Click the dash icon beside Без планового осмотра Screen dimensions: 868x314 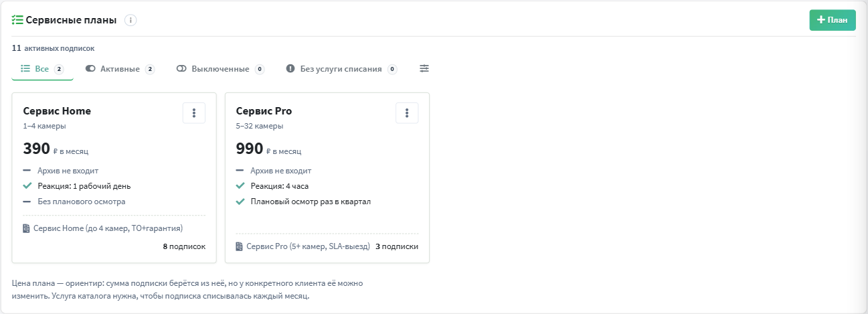(x=27, y=202)
